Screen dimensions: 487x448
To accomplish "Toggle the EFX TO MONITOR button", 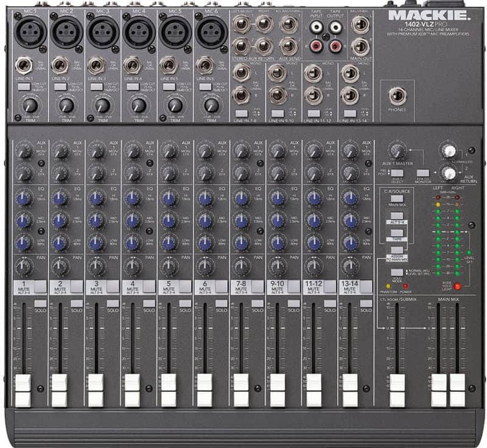I will (422, 173).
